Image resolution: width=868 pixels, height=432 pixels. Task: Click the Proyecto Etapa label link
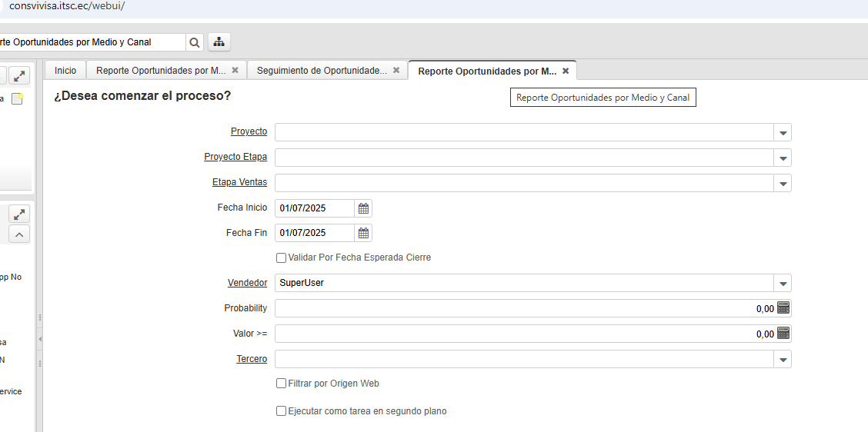point(235,158)
